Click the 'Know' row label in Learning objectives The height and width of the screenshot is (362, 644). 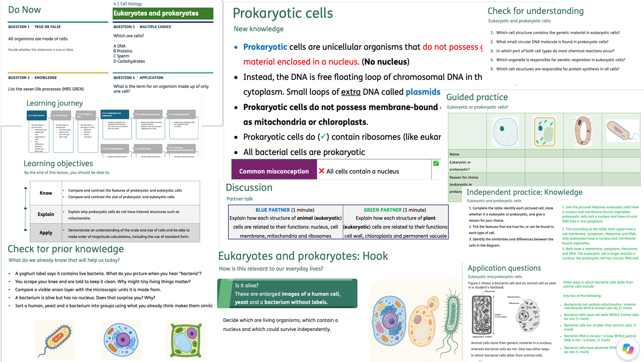pos(46,193)
